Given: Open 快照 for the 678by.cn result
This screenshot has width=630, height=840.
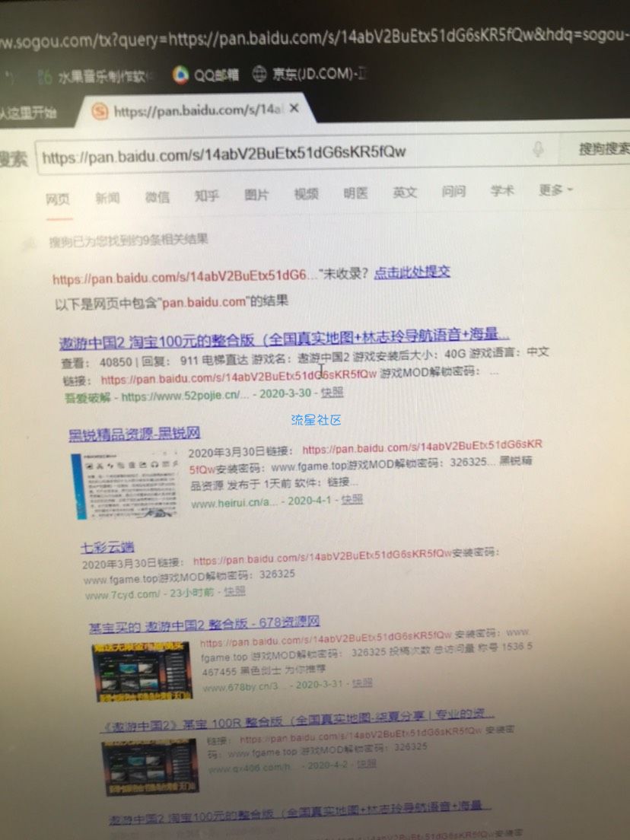Looking at the screenshot, I should click(362, 682).
